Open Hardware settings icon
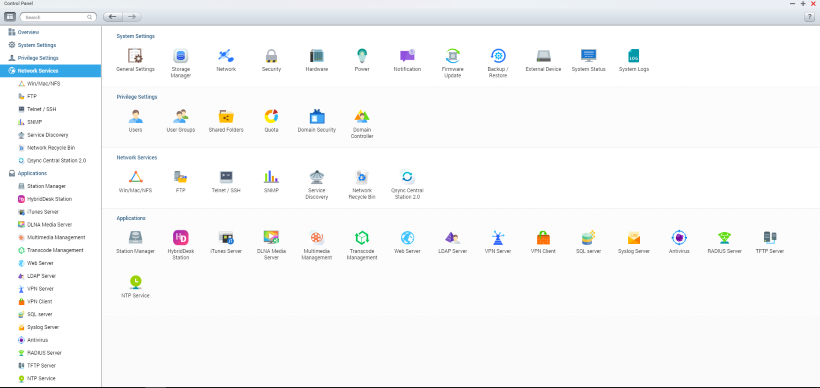The height and width of the screenshot is (388, 820). coord(316,56)
